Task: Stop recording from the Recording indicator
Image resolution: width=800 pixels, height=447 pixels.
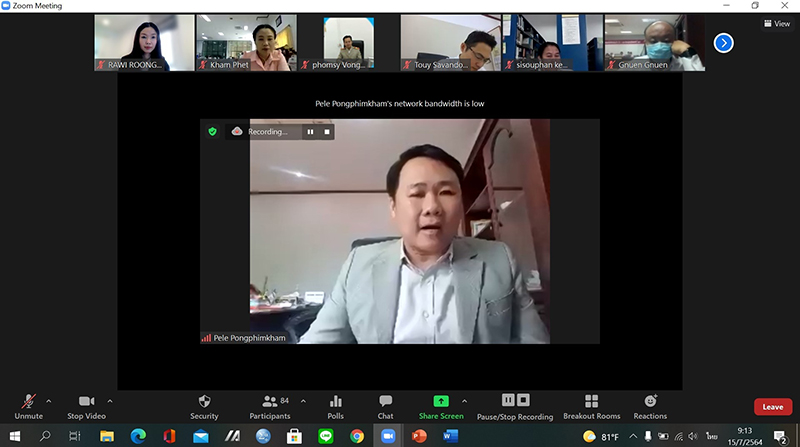Action: (x=327, y=132)
